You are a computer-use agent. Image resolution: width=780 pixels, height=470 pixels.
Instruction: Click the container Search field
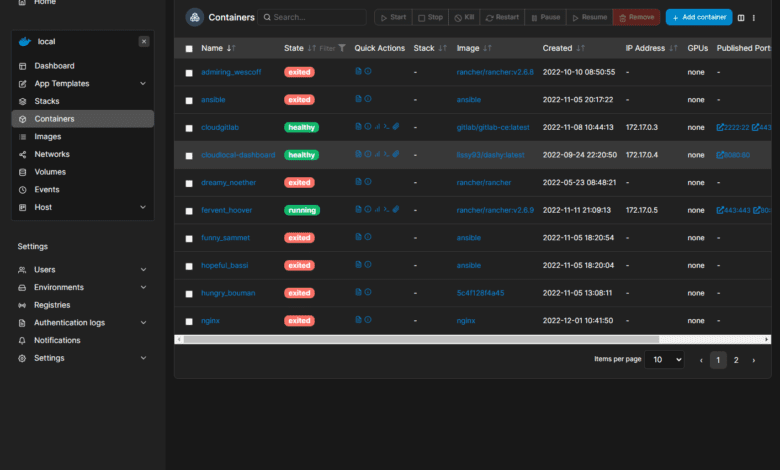point(312,17)
